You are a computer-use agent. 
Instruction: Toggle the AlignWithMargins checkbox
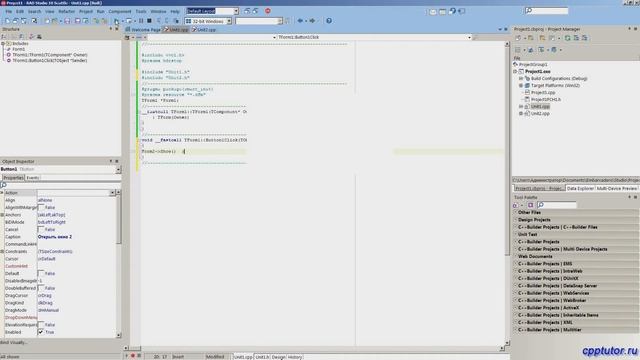[x=41, y=207]
